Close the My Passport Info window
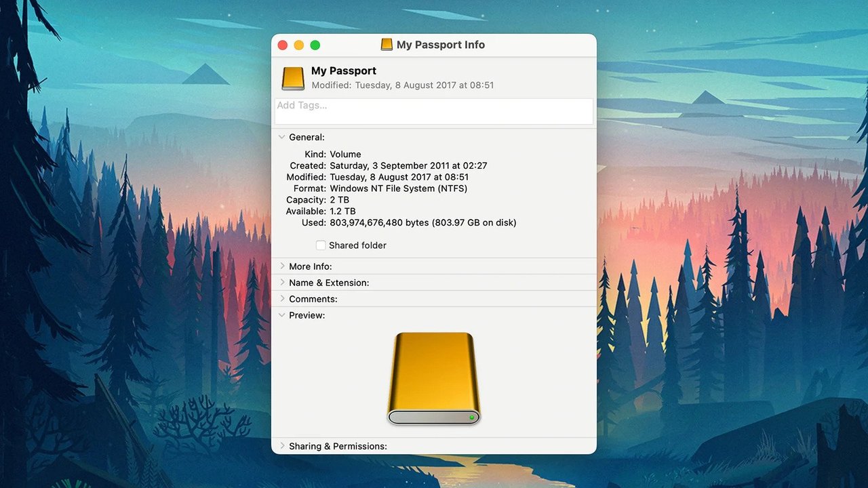 coord(283,45)
